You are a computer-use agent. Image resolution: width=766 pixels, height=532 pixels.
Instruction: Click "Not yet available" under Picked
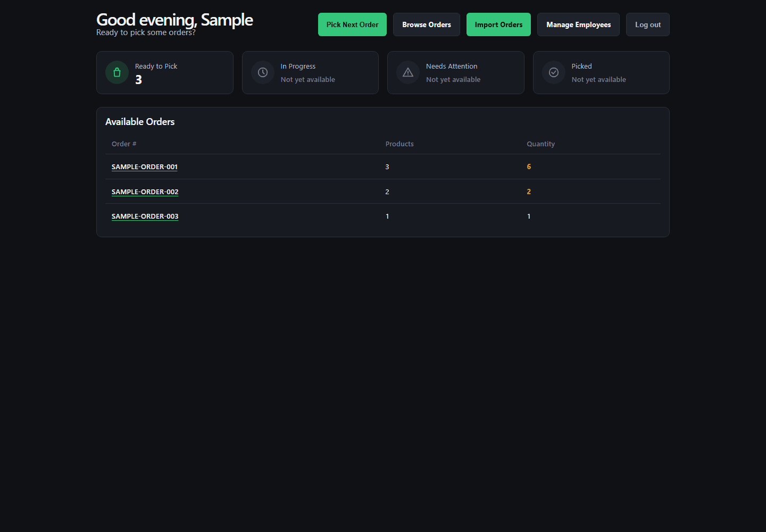click(599, 79)
